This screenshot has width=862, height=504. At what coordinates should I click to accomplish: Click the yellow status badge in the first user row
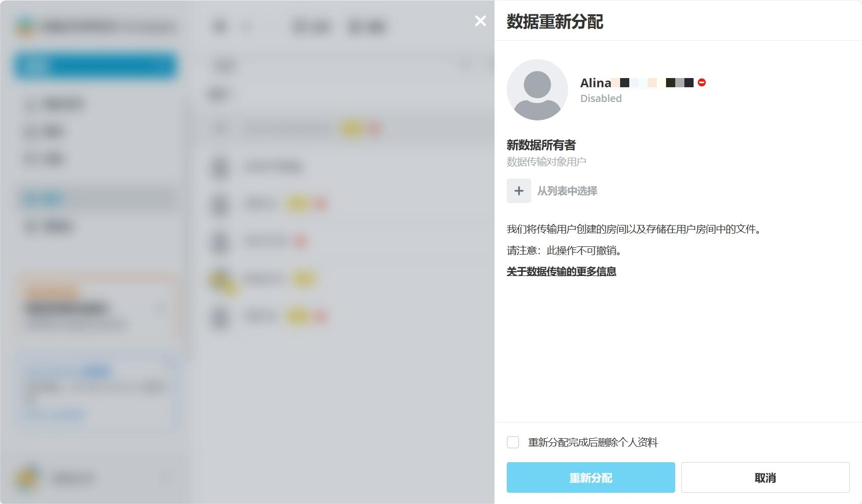point(351,128)
